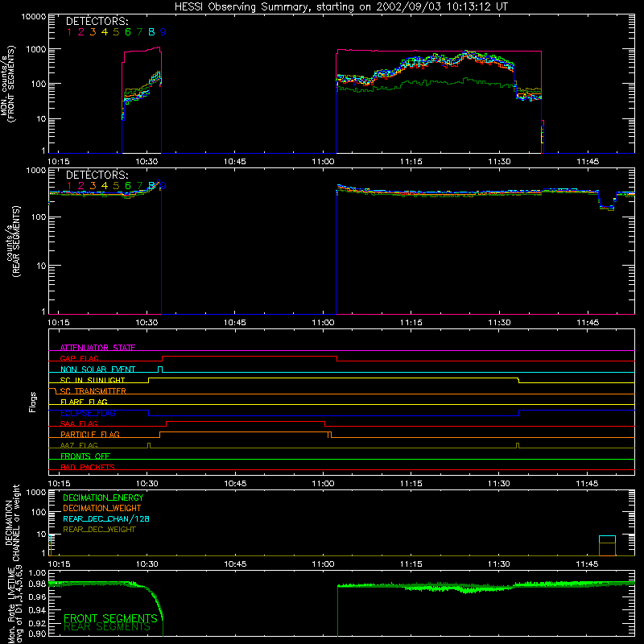Select the DECIMATION_WEIGHT legend entry
644x644 pixels.
click(x=102, y=508)
